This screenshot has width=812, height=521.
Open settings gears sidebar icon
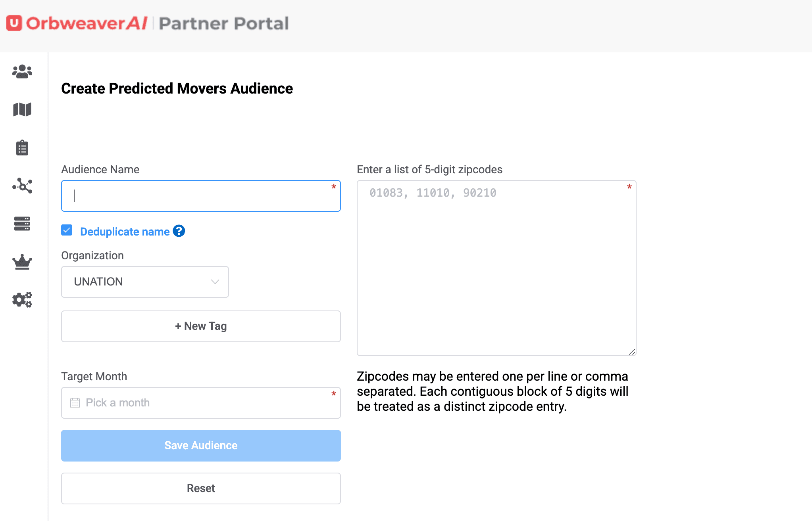pos(22,300)
